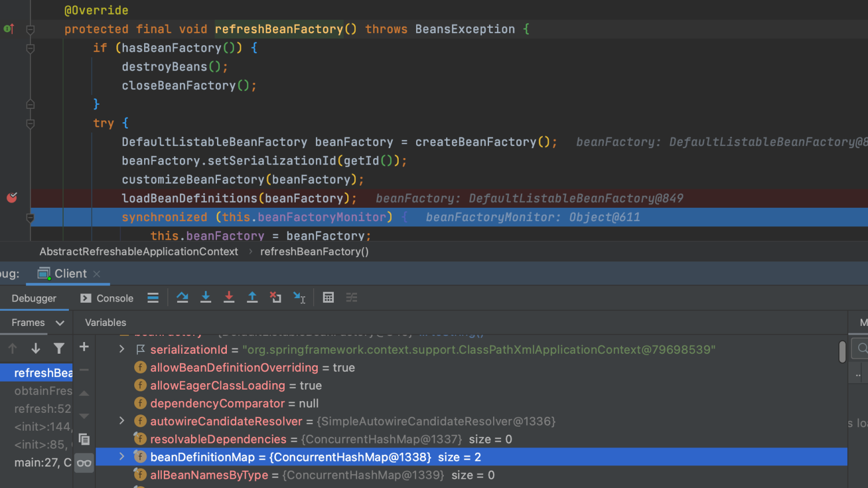This screenshot has width=868, height=488.
Task: Click the highlighted synchronized execution line
Action: pos(449,217)
